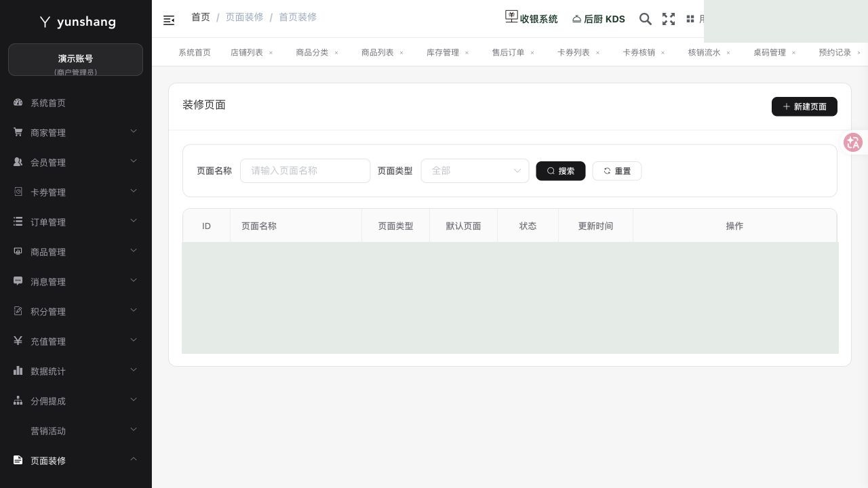Switch to the 店铺列表 tab
Screen dimensions: 868x488
coord(247,52)
